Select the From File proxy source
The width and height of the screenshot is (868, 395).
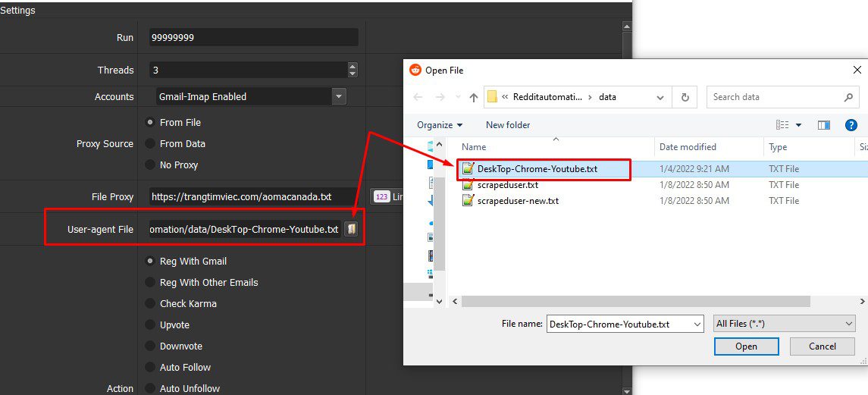[149, 122]
